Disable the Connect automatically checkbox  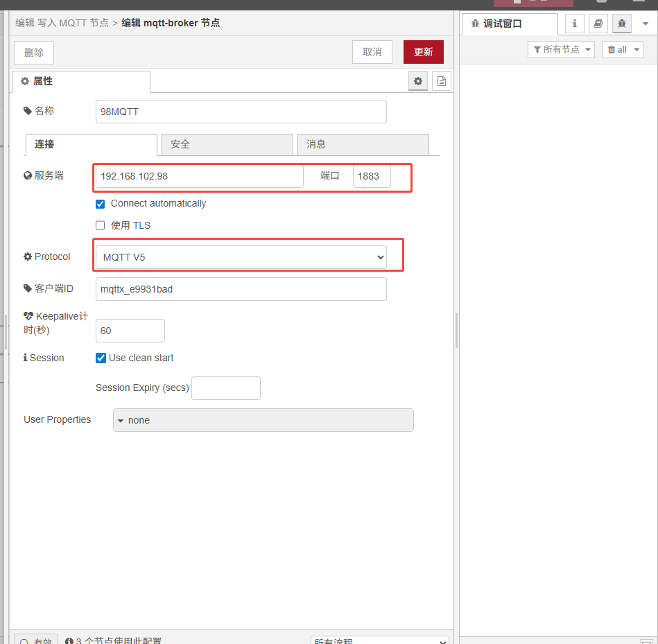pos(100,204)
